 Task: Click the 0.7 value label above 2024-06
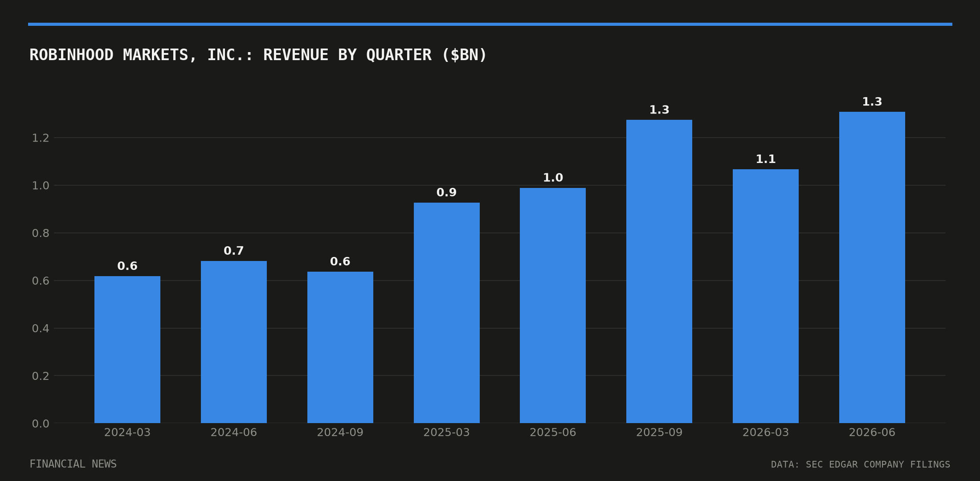coord(234,251)
